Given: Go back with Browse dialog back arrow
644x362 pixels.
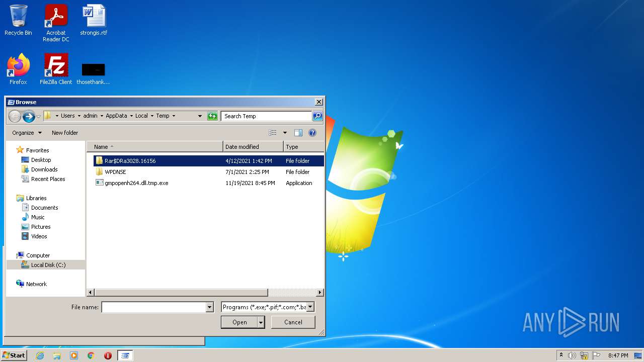Looking at the screenshot, I should tap(15, 116).
